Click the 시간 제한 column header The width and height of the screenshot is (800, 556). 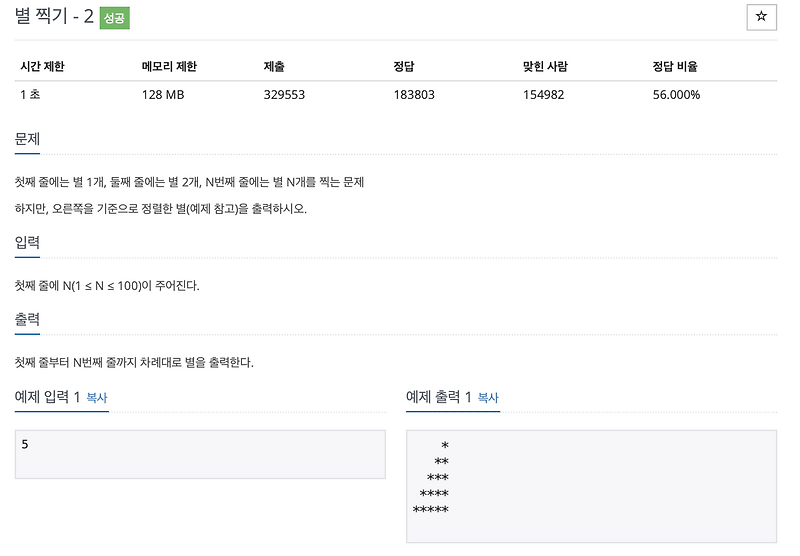[42, 66]
